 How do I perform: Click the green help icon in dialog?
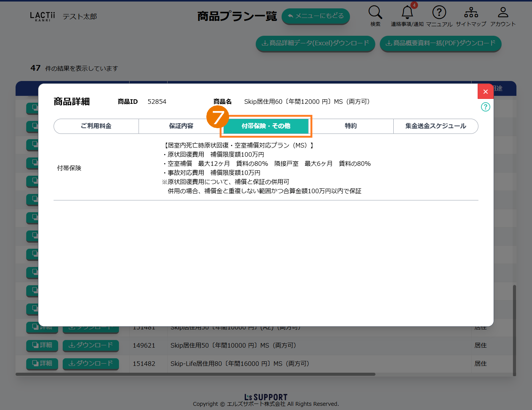click(x=485, y=107)
